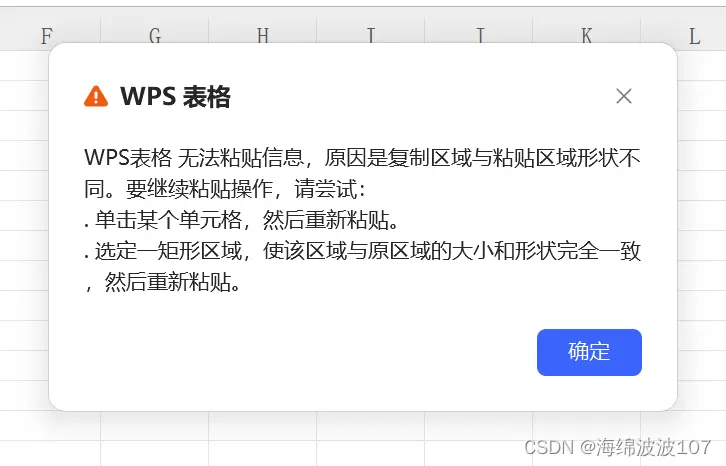Select column H header
The width and height of the screenshot is (726, 466).
coord(263,32)
